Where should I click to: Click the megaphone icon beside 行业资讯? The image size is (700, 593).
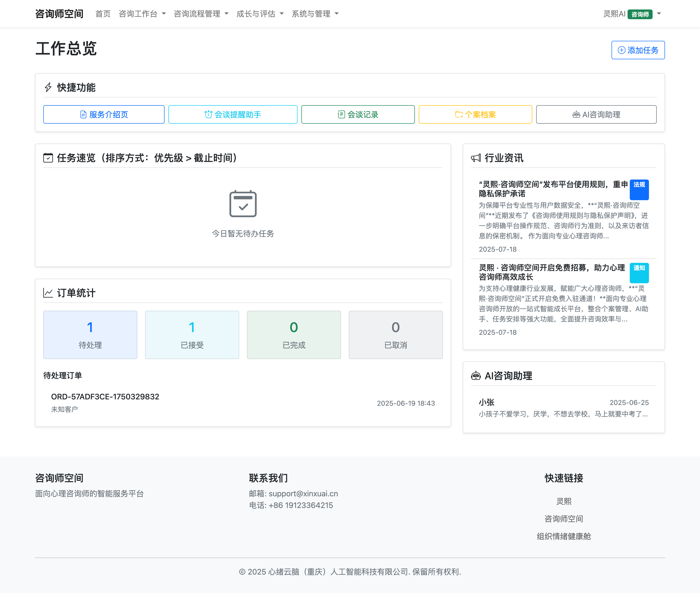476,158
